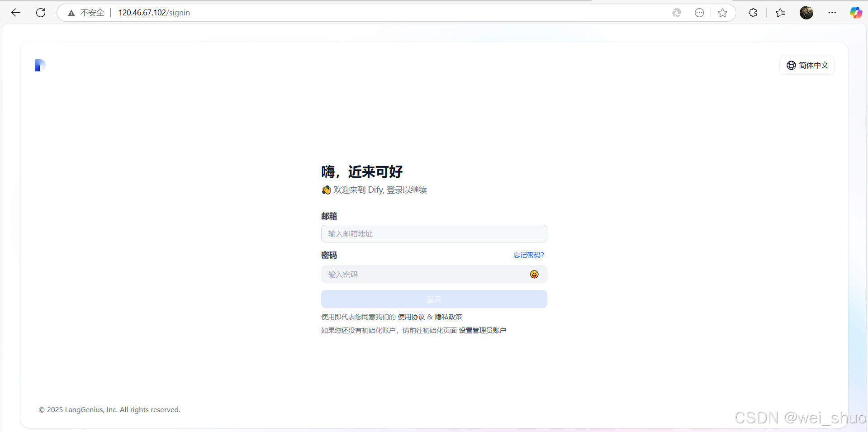Viewport: 868px width, 432px height.
Task: Click the globe icon on the language selector
Action: coord(791,65)
